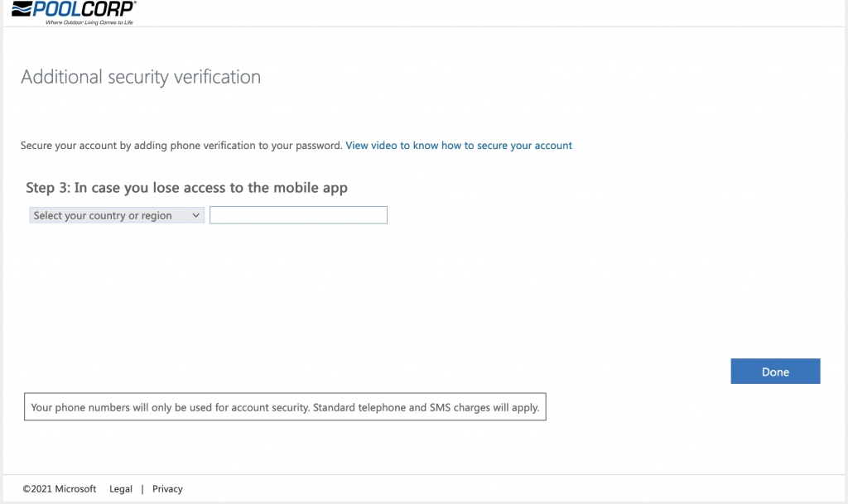Viewport: 848px width, 504px height.
Task: Click the POOLCORP wave logo icon
Action: point(22,9)
